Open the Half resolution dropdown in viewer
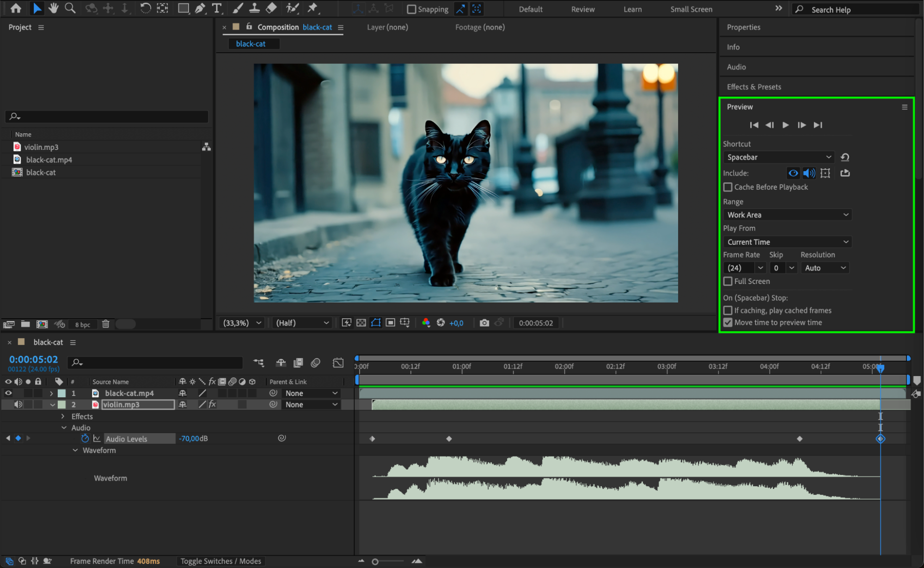The width and height of the screenshot is (924, 568). [x=302, y=323]
